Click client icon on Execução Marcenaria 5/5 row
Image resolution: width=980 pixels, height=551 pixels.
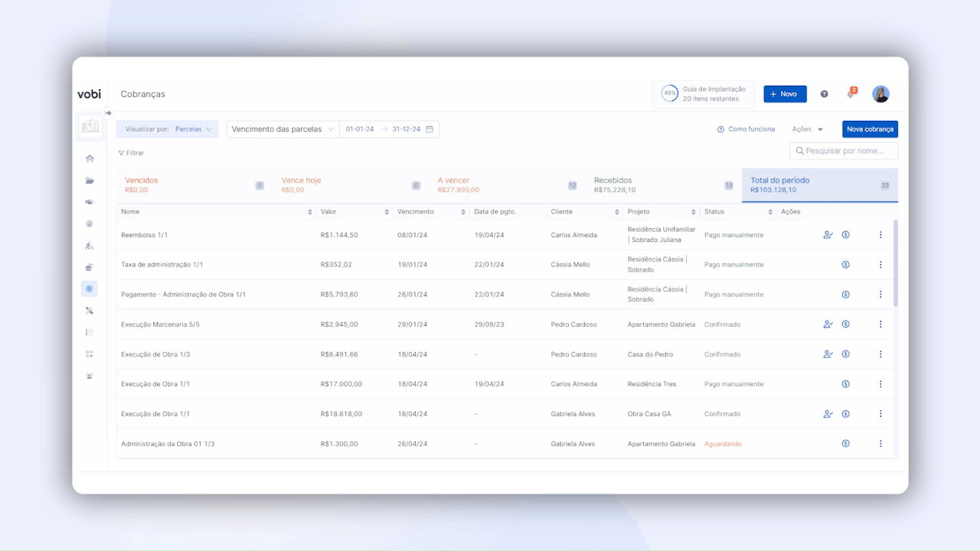828,324
